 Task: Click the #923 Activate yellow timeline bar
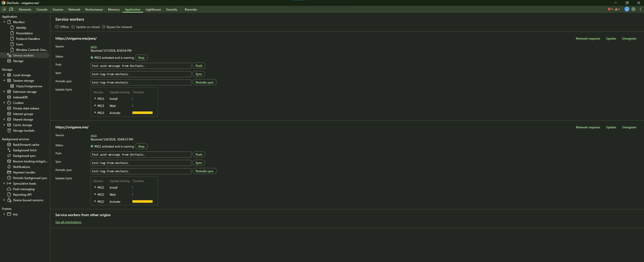click(x=142, y=113)
